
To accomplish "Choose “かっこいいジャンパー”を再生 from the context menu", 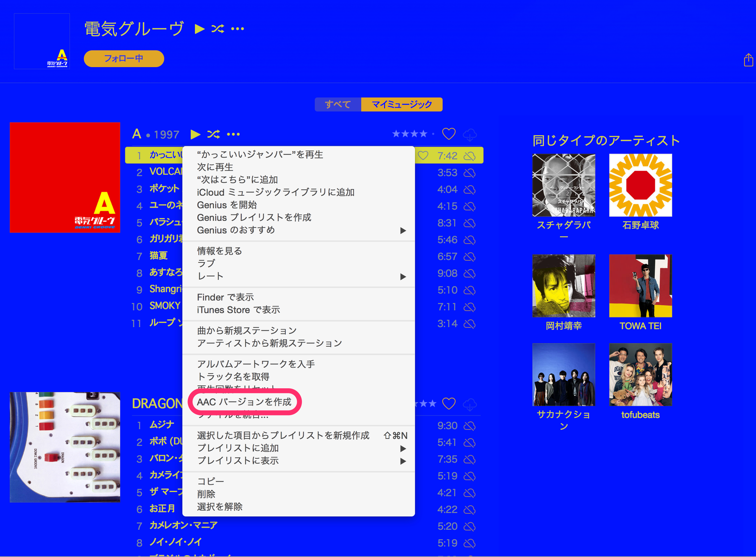I will click(299, 155).
